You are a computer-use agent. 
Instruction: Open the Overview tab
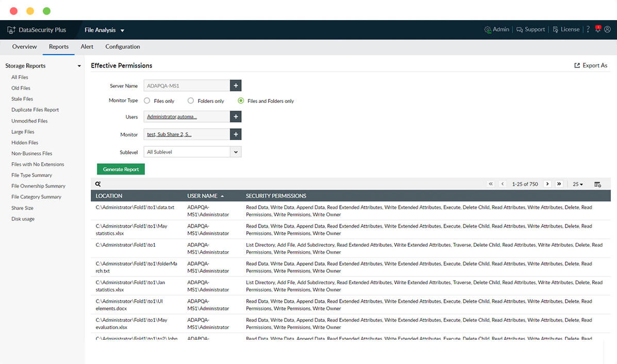(x=25, y=47)
